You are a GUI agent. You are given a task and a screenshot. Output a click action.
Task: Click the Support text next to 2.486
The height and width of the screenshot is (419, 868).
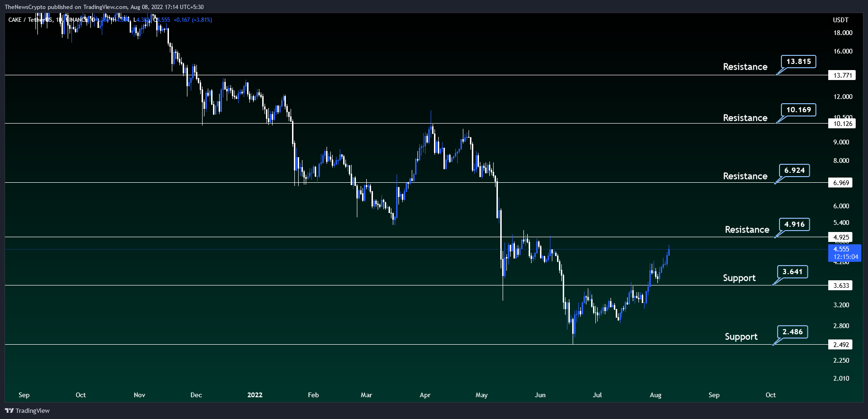741,337
